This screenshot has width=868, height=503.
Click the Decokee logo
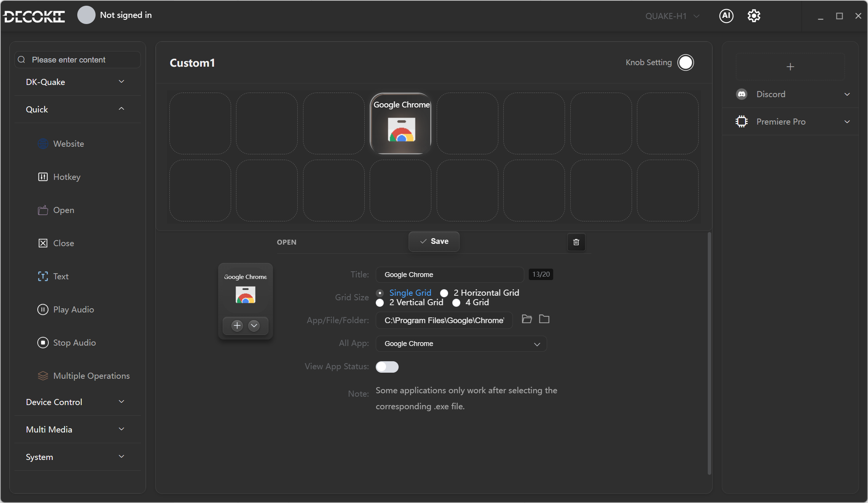pos(34,16)
